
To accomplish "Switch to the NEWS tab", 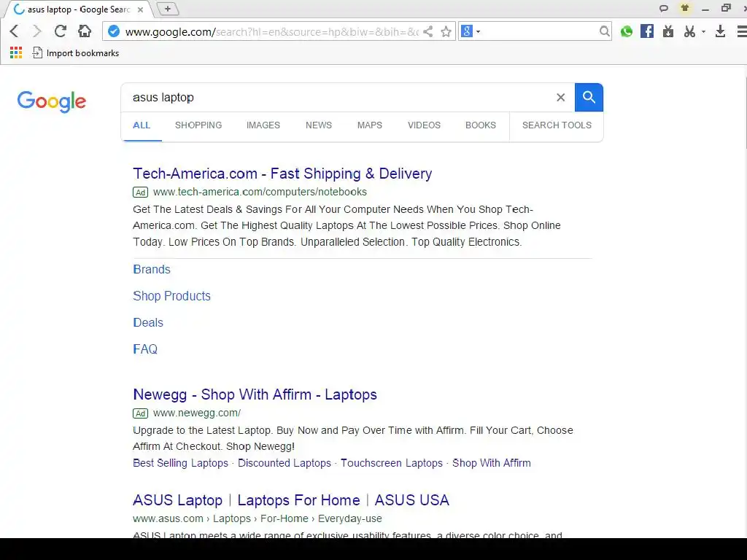I will point(319,125).
